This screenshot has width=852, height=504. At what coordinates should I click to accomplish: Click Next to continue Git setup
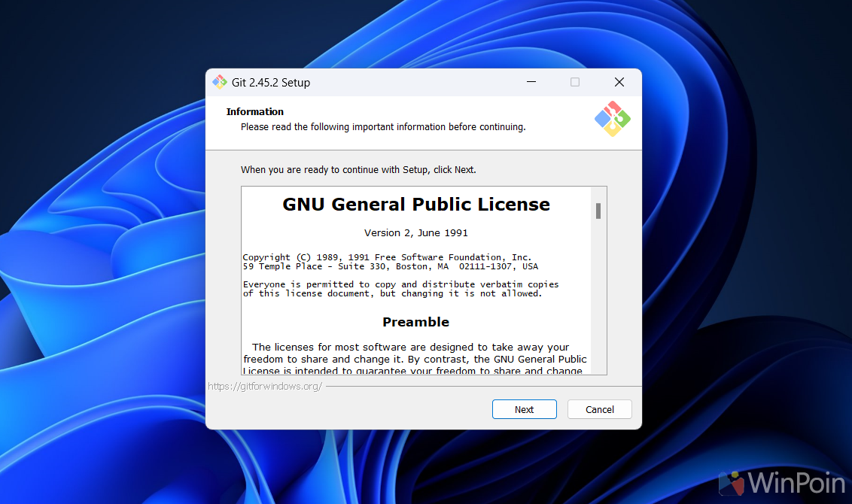(x=524, y=409)
